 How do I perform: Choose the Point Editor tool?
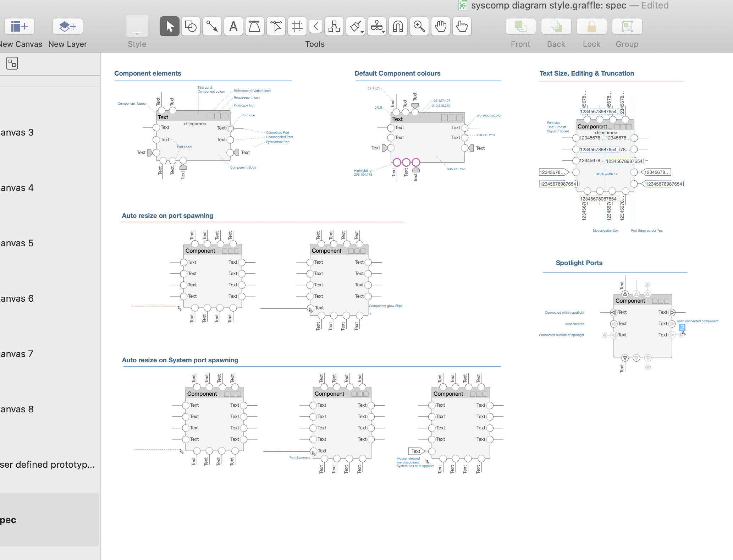point(276,27)
